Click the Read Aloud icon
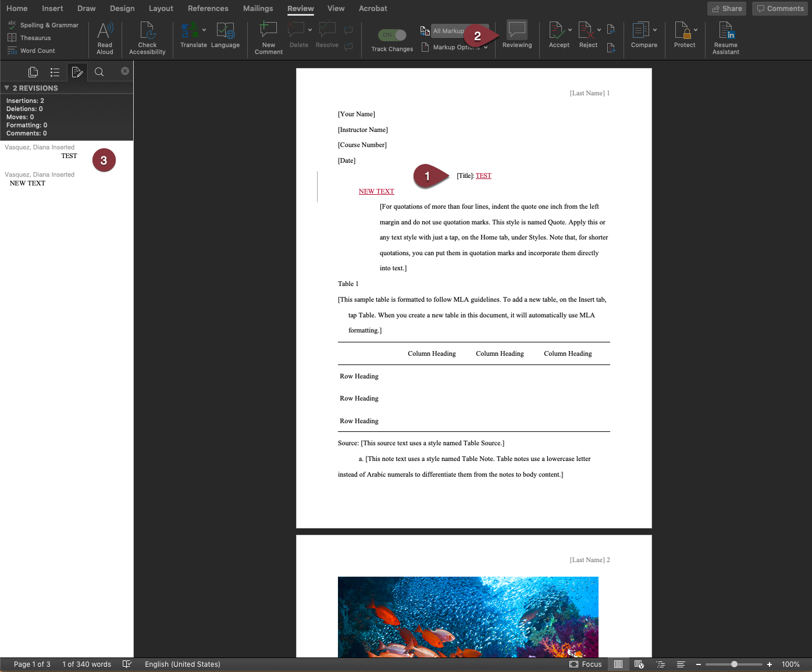Image resolution: width=812 pixels, height=672 pixels. [x=105, y=32]
